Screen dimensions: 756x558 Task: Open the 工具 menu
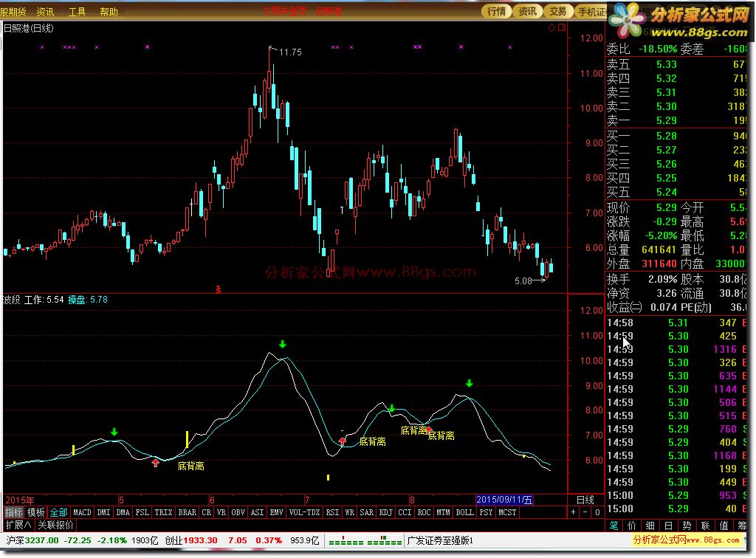tap(77, 12)
